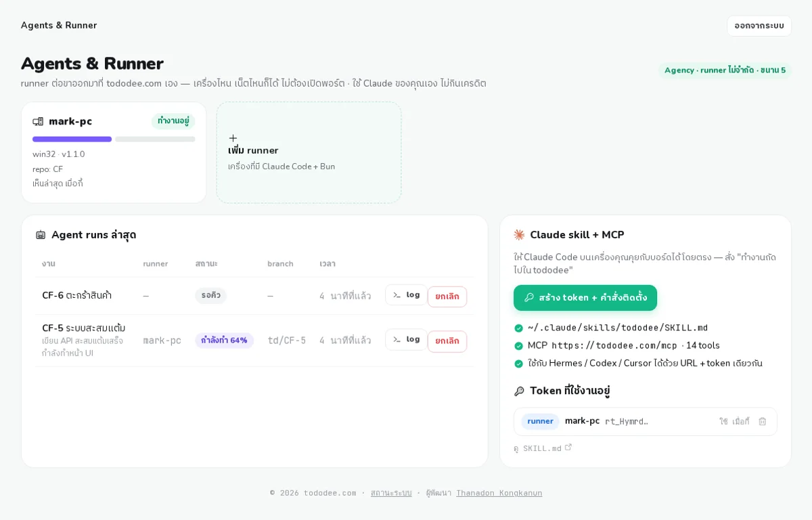Click the "CF-5 ระบบสะสมแต้ม" task name

coord(84,328)
